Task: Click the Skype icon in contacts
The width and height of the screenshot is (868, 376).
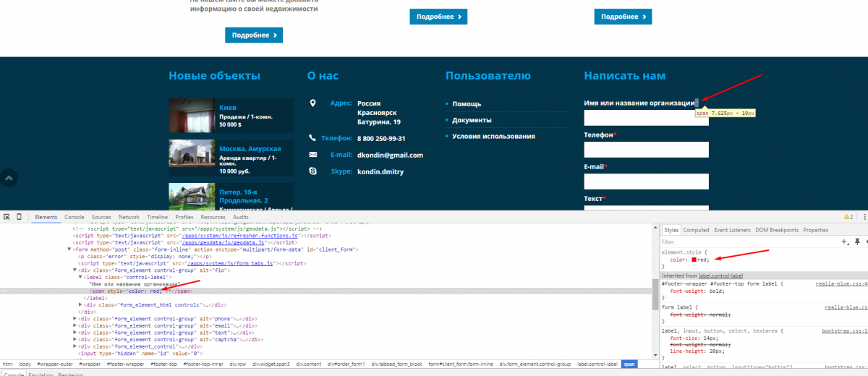Action: 312,171
